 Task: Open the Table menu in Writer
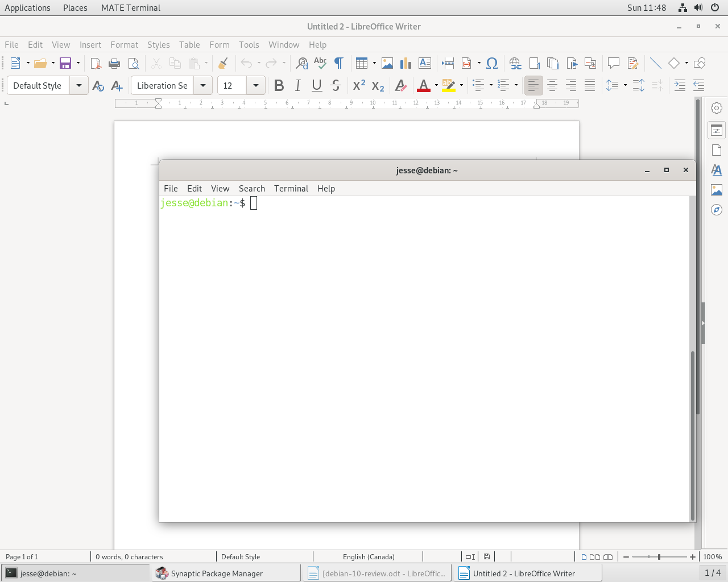click(189, 45)
